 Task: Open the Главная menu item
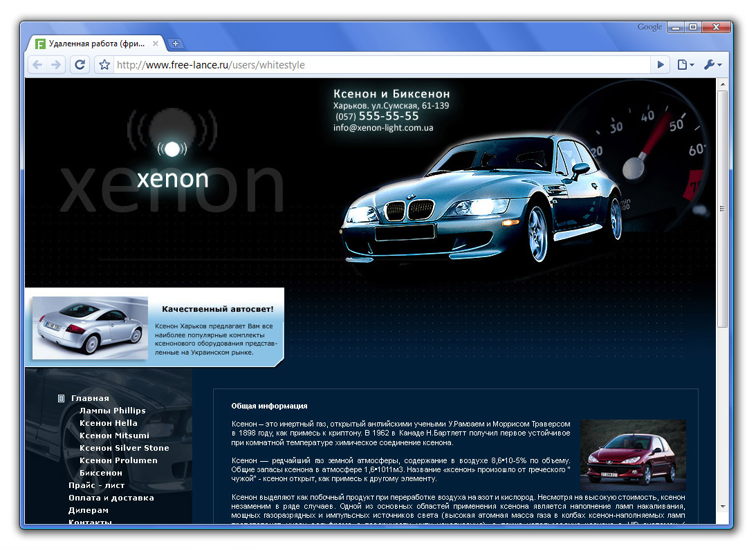pos(90,398)
